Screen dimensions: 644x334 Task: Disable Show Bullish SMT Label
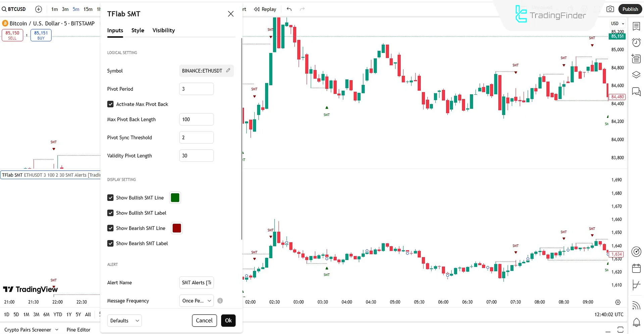pos(110,213)
